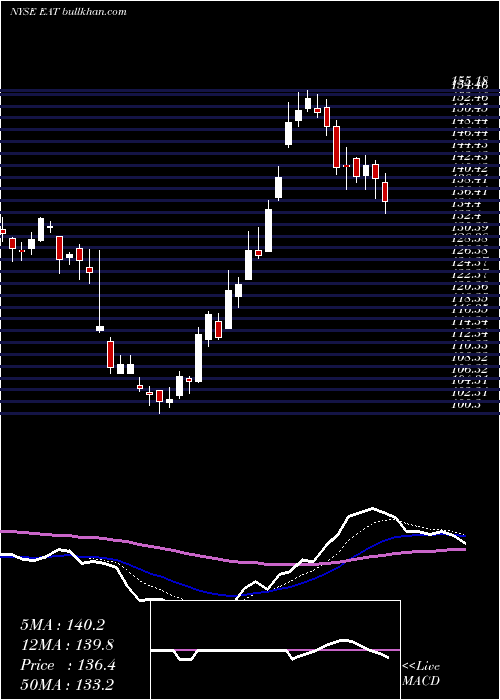Click the 'Price : 136.4' value
The image size is (500, 700).
pyautogui.click(x=68, y=665)
